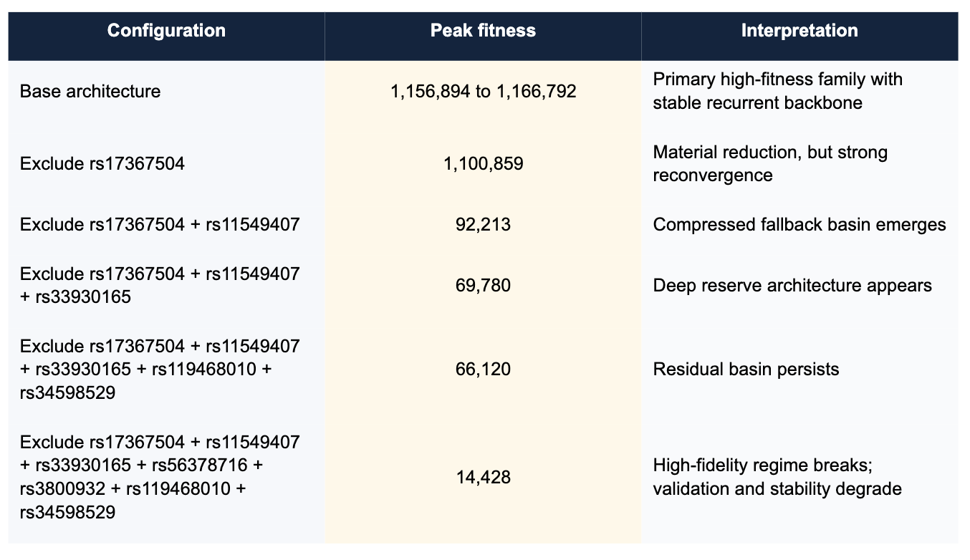Select the 14,428 fitness value
The image size is (970, 560).
tap(483, 477)
